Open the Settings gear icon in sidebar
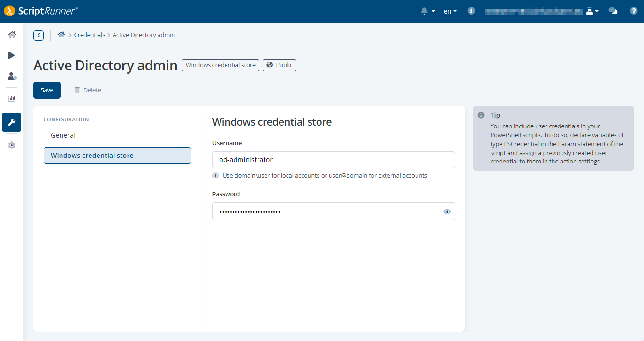The width and height of the screenshot is (644, 341). click(12, 145)
